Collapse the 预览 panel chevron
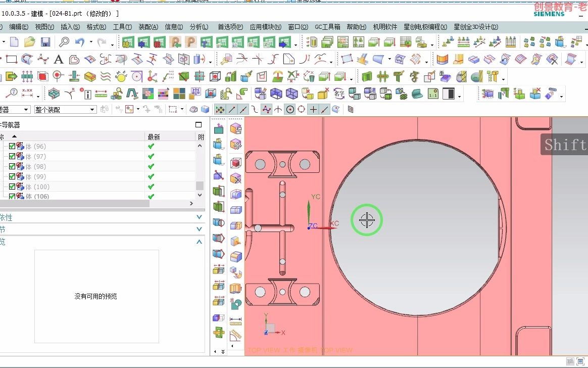 coord(199,242)
